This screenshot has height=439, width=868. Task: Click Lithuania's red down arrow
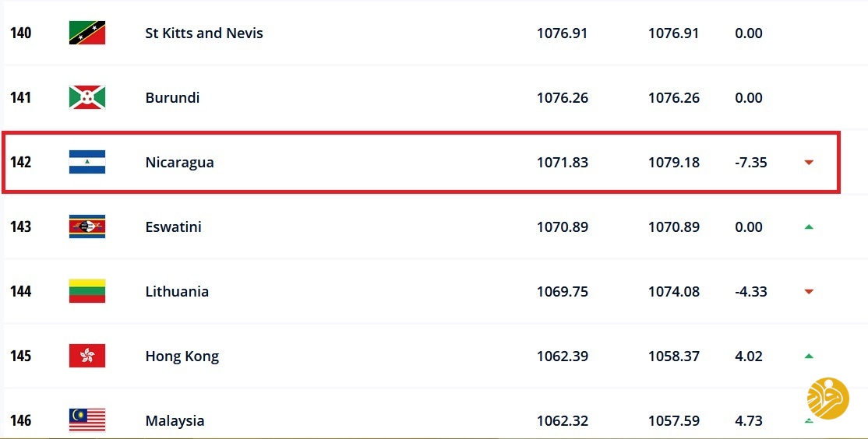[809, 292]
